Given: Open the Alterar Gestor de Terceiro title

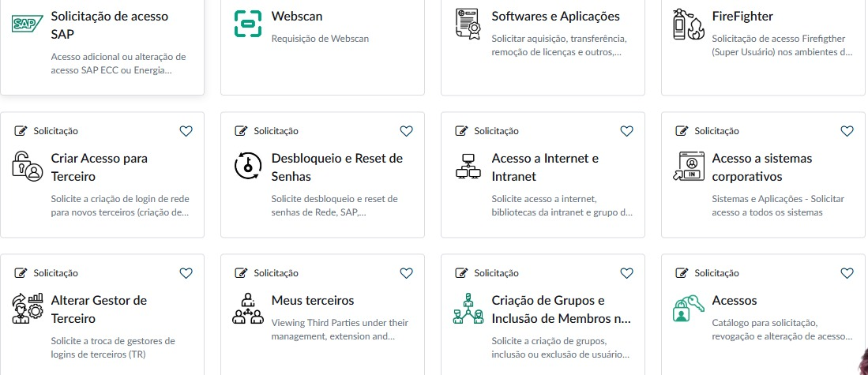Looking at the screenshot, I should (x=99, y=309).
